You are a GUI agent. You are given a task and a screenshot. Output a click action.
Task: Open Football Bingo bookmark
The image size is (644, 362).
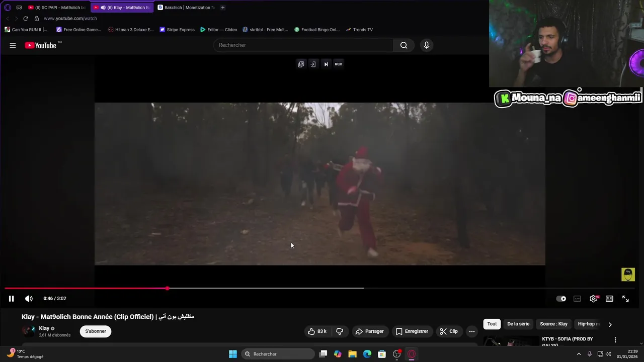(x=317, y=30)
